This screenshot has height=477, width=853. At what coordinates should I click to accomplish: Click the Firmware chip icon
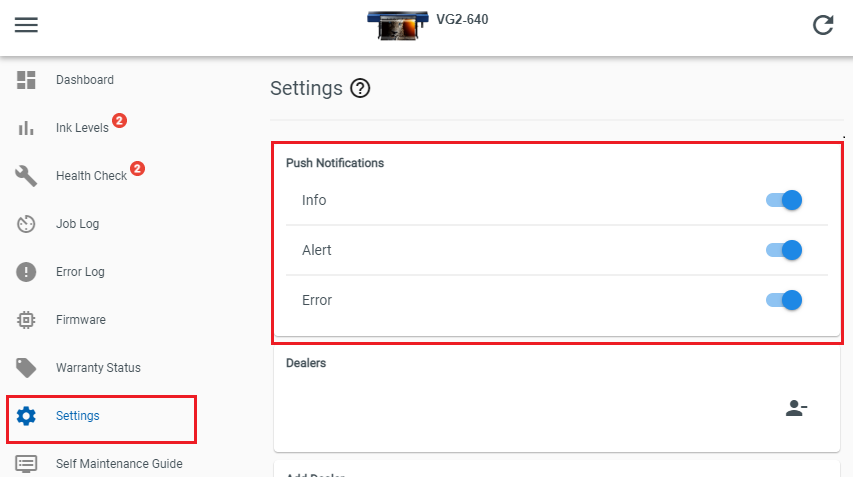(26, 320)
